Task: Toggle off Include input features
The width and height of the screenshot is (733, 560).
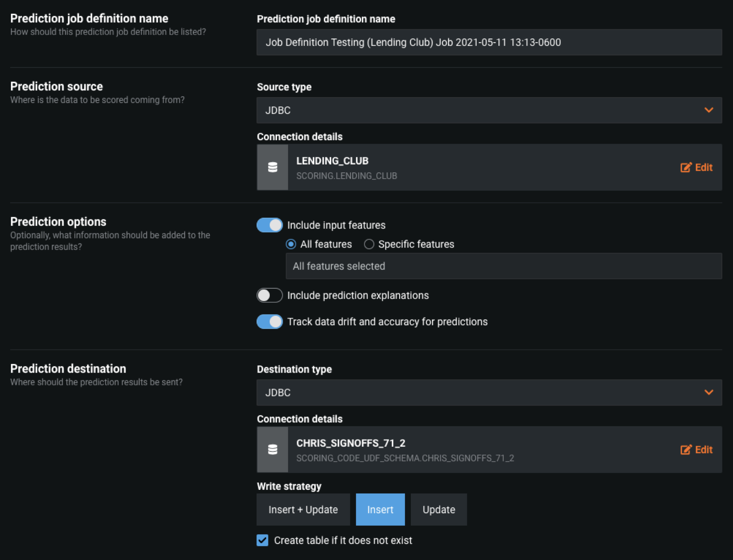Action: tap(269, 225)
